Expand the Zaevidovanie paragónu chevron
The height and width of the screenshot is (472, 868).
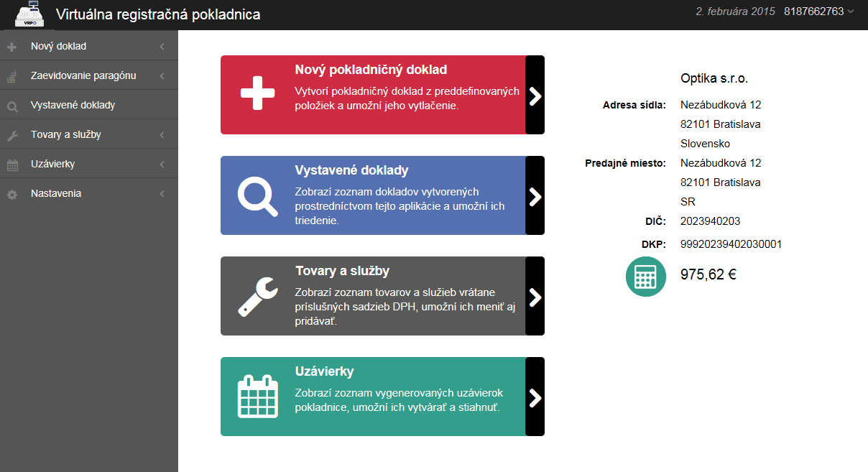click(x=162, y=76)
